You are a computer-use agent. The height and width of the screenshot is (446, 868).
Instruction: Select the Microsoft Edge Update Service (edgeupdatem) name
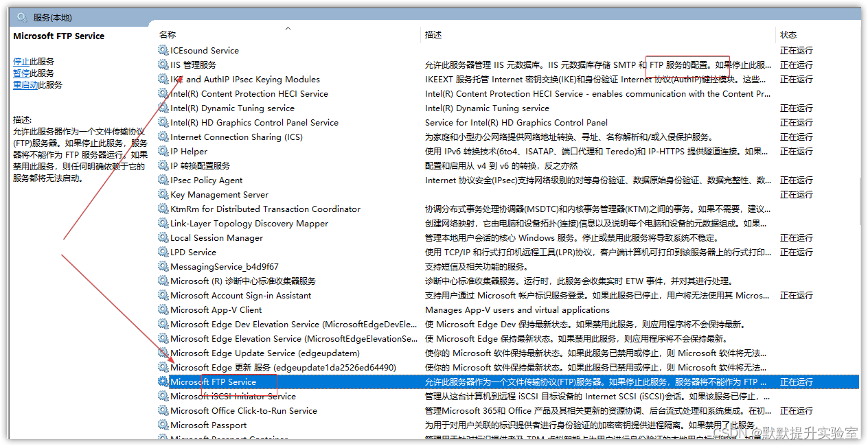tap(265, 353)
